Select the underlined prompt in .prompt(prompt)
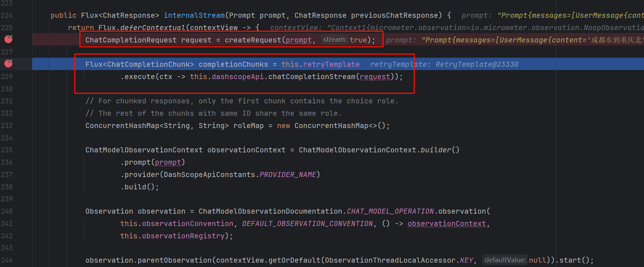The image size is (644, 267). (168, 162)
